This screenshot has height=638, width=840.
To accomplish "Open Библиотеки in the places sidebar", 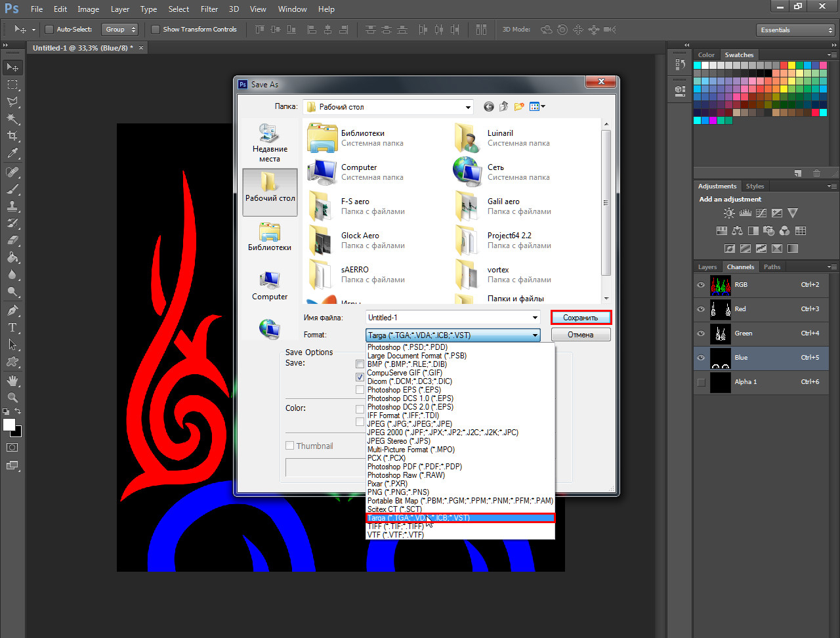I will click(270, 237).
